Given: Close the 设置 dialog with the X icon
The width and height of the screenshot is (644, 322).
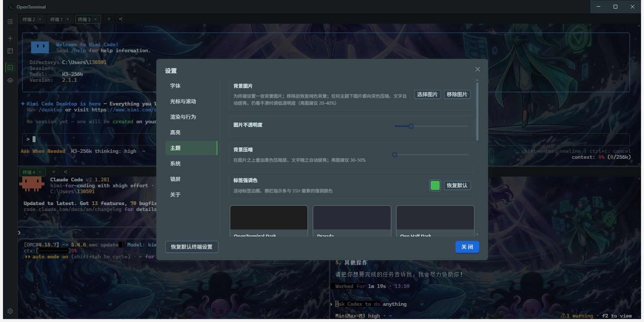Looking at the screenshot, I should coord(478,69).
